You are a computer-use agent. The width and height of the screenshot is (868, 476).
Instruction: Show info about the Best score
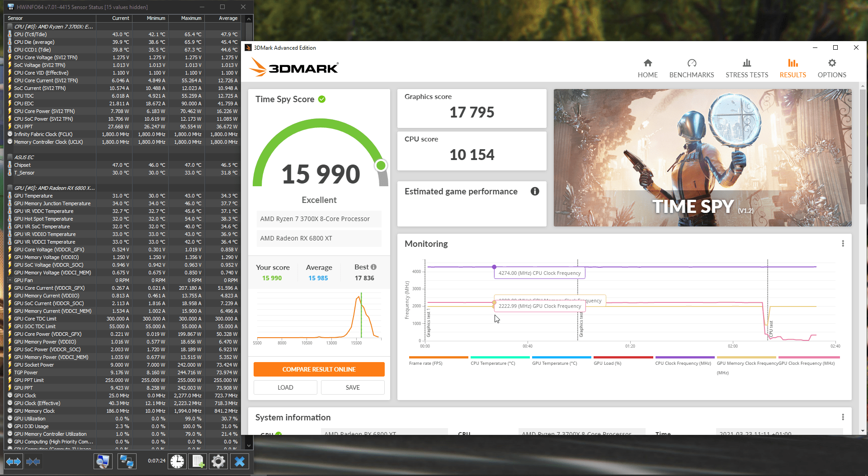click(x=373, y=267)
